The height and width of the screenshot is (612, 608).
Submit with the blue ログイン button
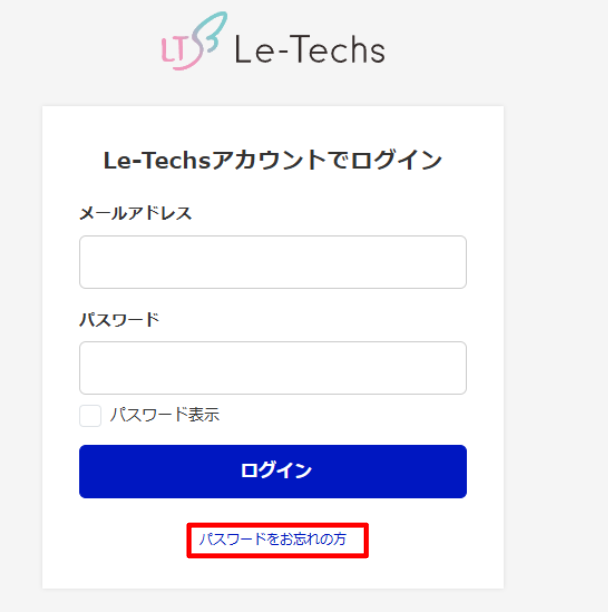pyautogui.click(x=273, y=471)
